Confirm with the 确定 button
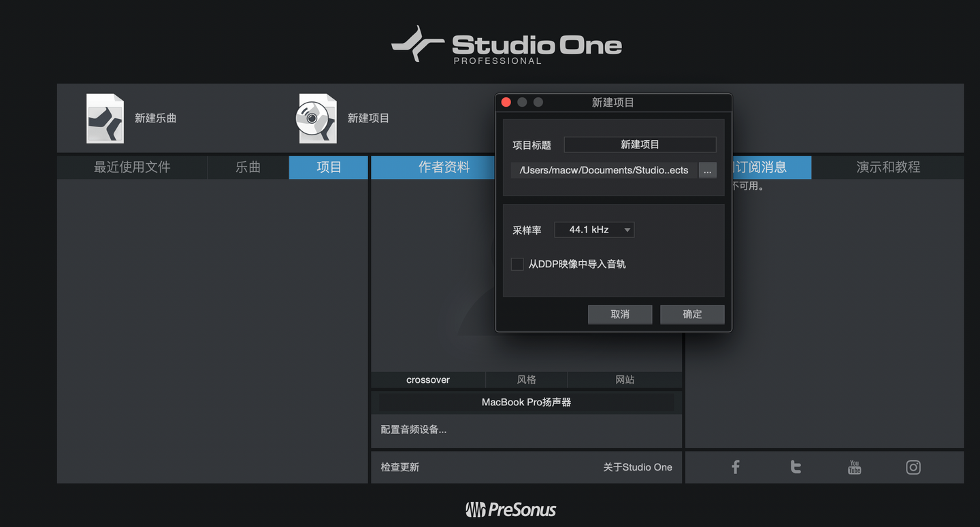This screenshot has width=980, height=527. pos(692,314)
